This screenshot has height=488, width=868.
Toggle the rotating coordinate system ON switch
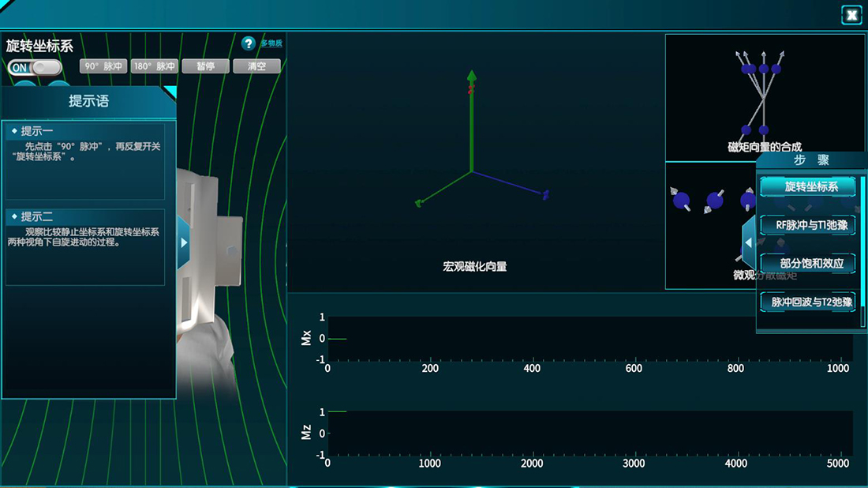[35, 68]
